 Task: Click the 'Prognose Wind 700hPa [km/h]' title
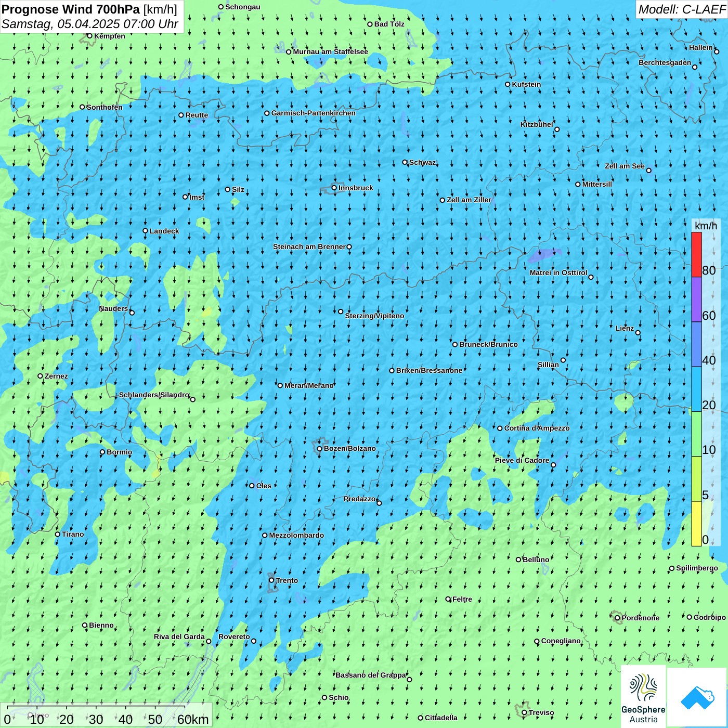89,9
